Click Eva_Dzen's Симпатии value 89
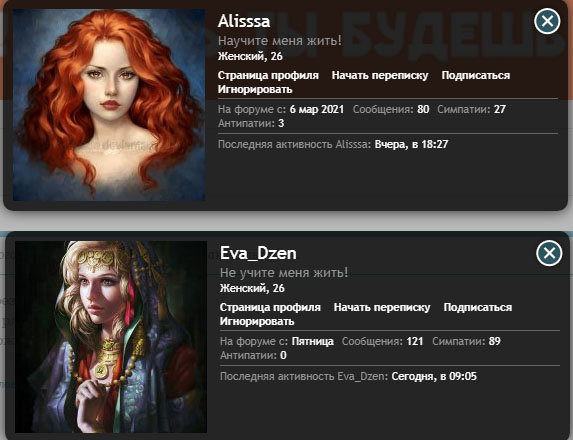 (x=494, y=341)
